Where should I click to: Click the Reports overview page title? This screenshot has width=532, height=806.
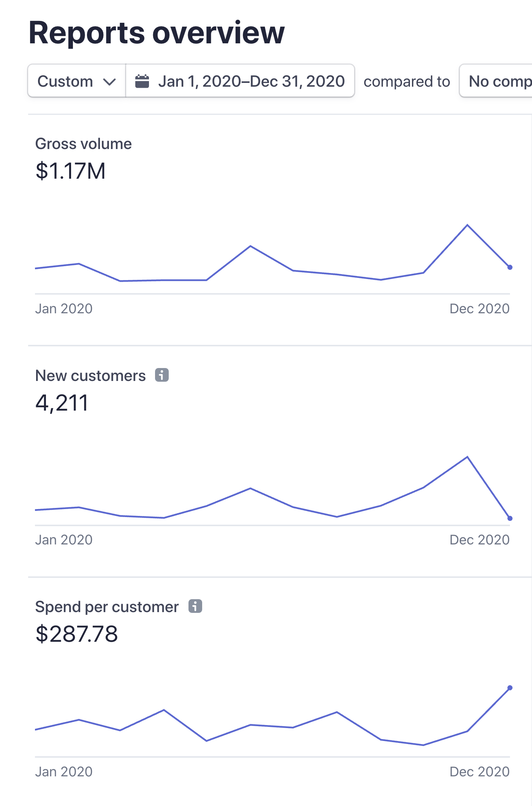157,33
